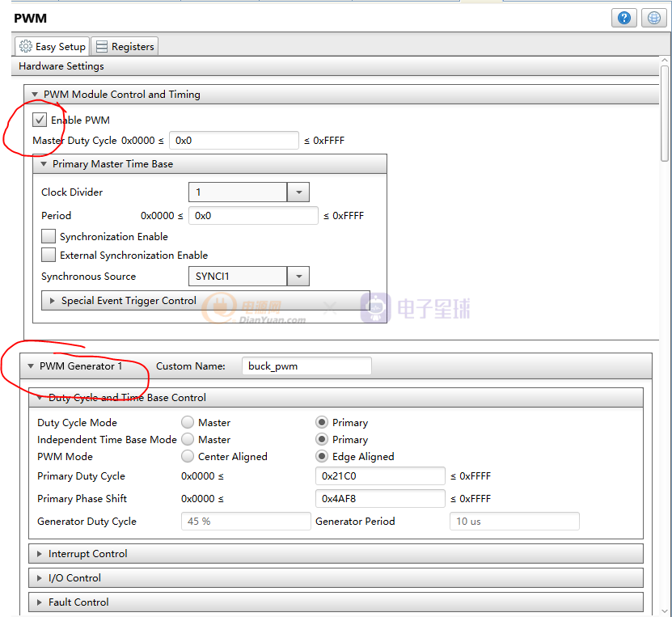The width and height of the screenshot is (672, 617).
Task: Expand the Interrupt Control section
Action: tap(87, 554)
